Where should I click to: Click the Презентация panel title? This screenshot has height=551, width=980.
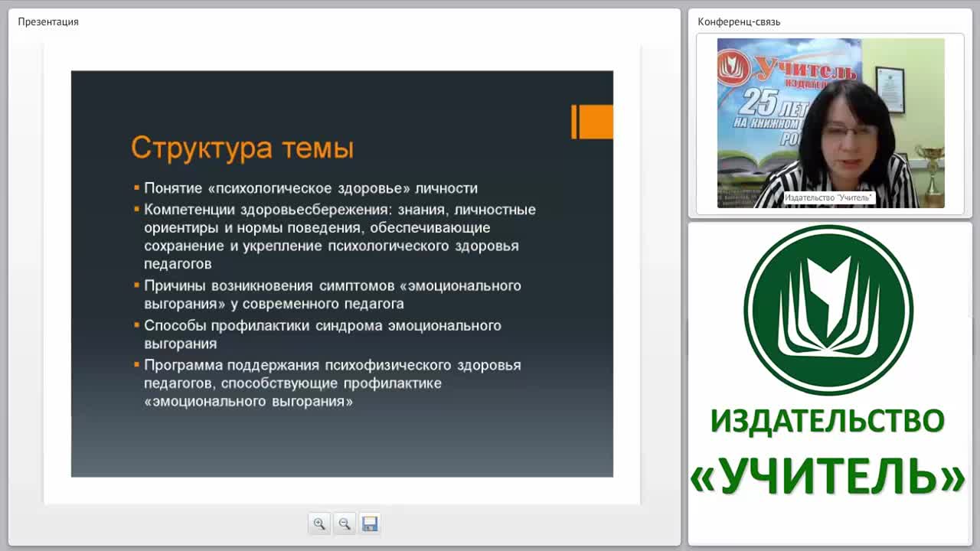click(48, 21)
